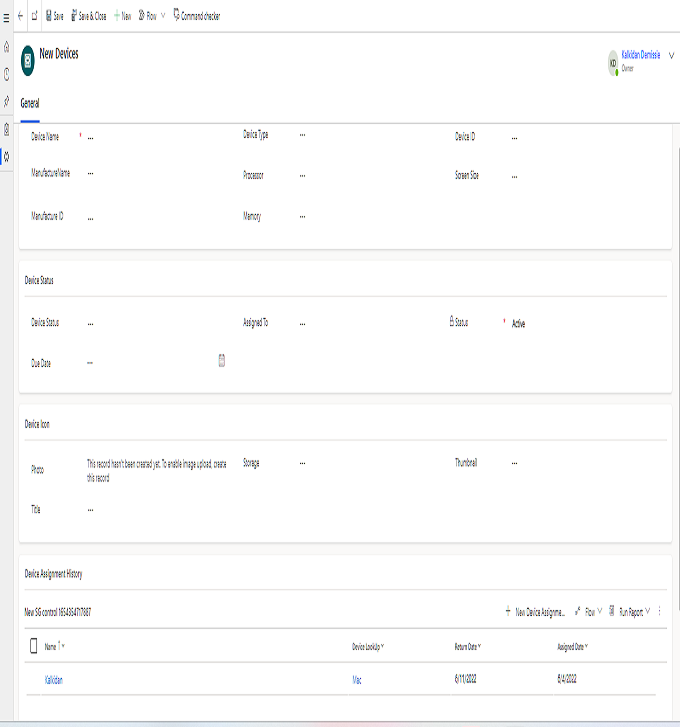Open record in new window icon

click(x=34, y=16)
